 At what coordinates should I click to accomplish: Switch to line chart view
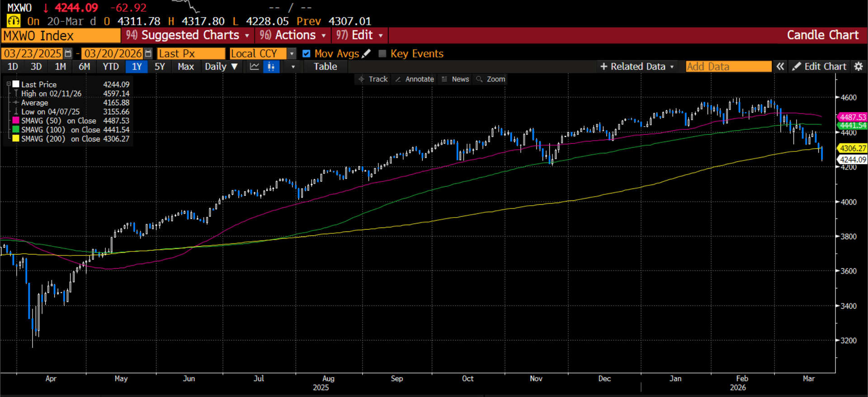tap(255, 67)
